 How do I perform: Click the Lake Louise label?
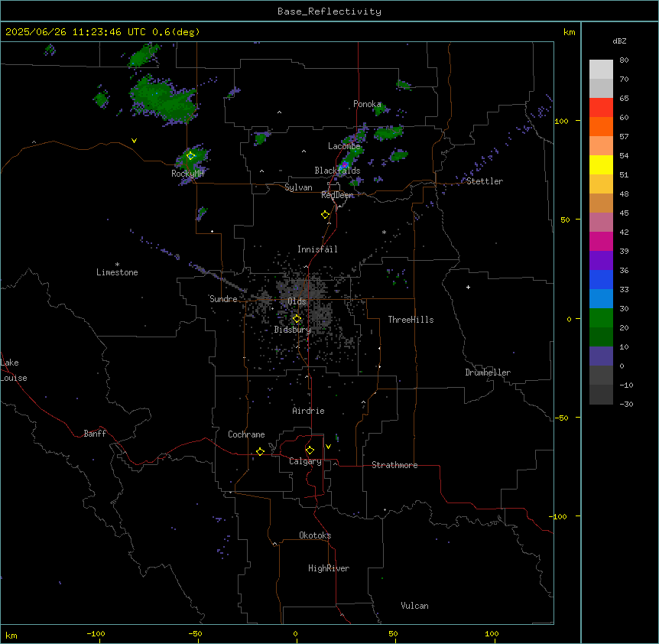point(14,370)
